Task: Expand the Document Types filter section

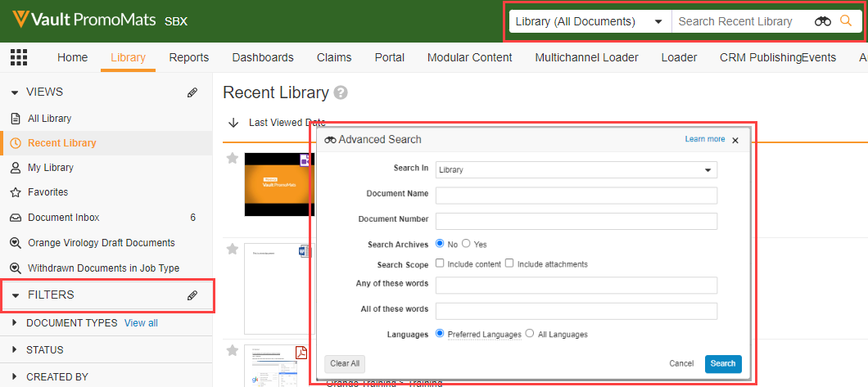Action: 16,323
